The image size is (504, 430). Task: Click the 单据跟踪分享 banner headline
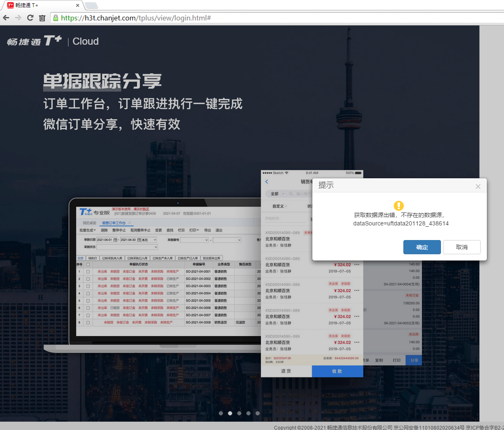102,81
